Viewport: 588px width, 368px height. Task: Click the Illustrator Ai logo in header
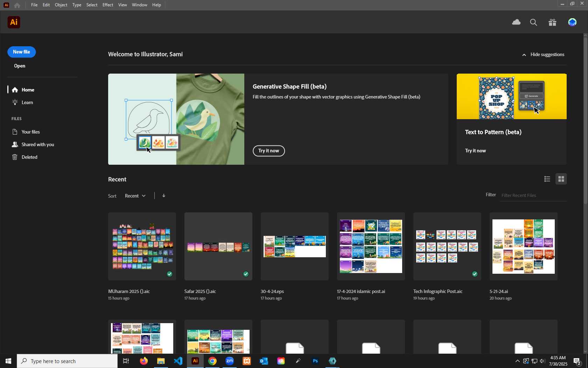14,22
